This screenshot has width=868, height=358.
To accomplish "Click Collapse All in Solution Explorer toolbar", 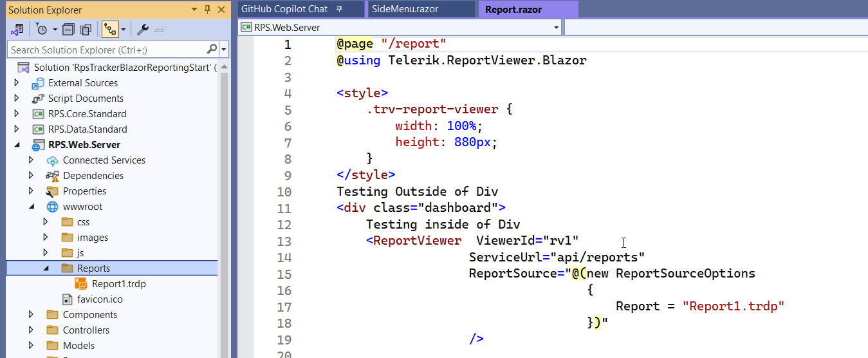I will pos(69,30).
